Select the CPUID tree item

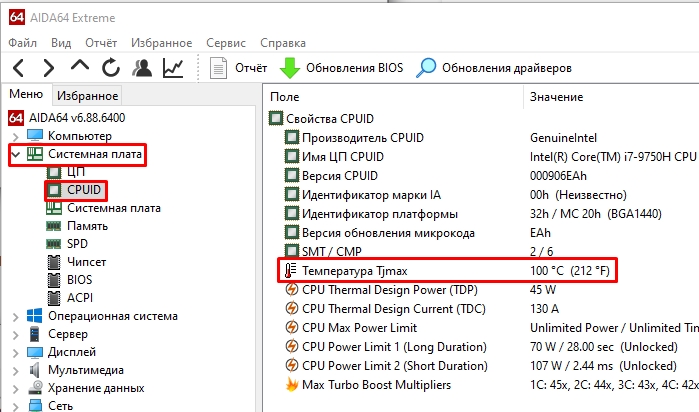coord(84,190)
